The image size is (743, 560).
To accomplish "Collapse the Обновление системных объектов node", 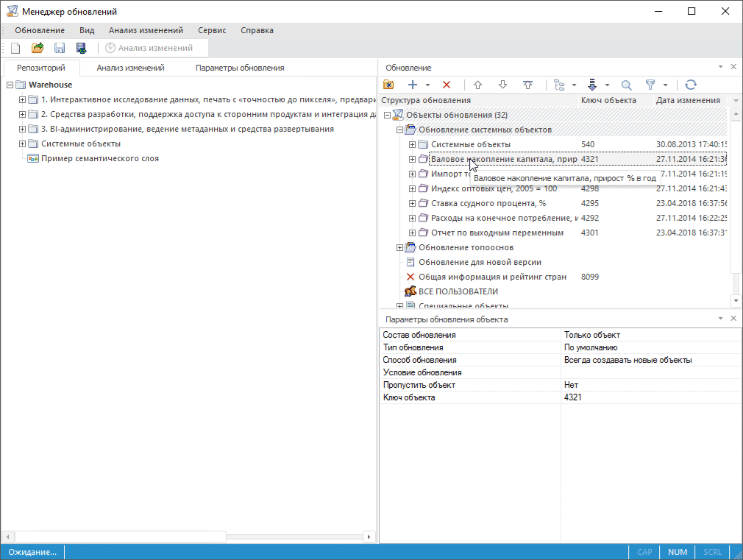I will 400,130.
